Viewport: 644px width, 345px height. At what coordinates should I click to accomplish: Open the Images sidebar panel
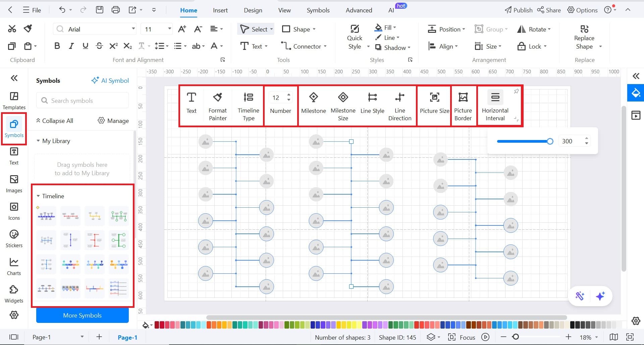tap(14, 184)
